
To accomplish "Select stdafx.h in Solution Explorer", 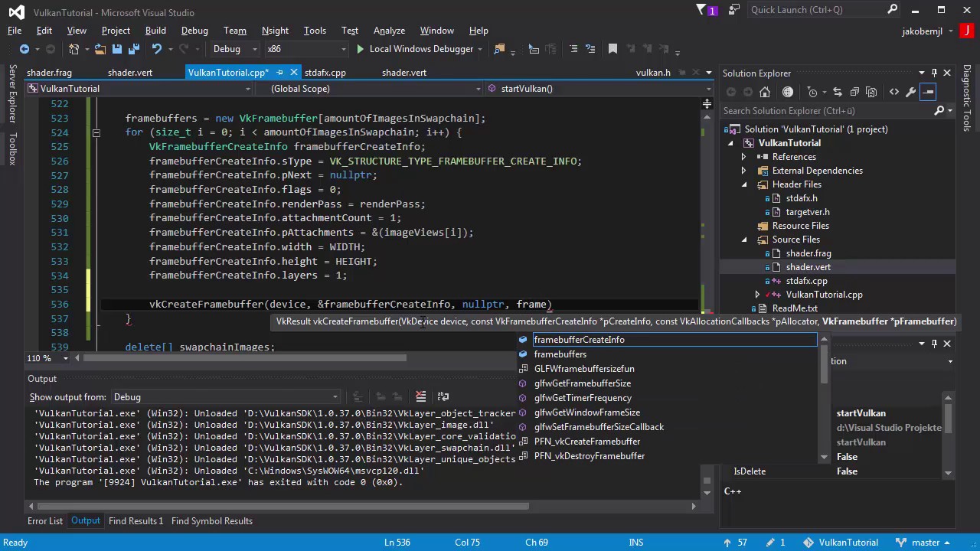I will (x=802, y=198).
